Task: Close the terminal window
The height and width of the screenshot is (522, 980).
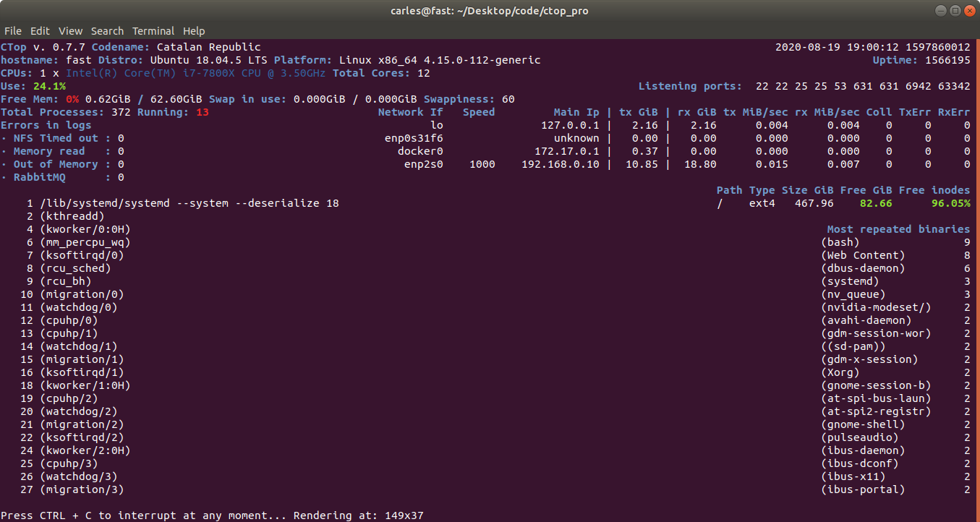Action: [969, 10]
